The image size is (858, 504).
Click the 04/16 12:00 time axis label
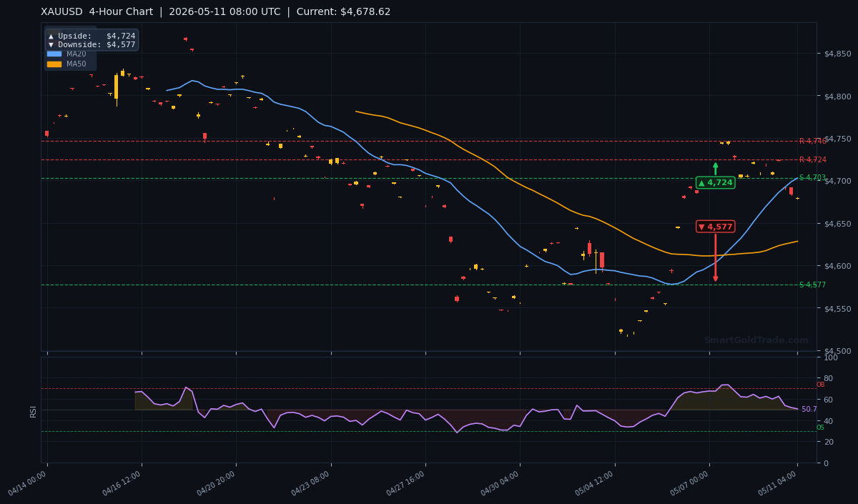pyautogui.click(x=122, y=483)
